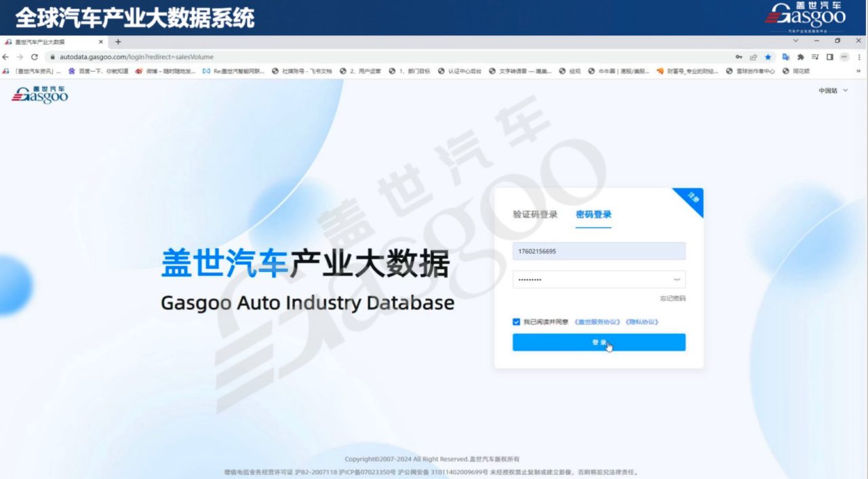
Task: Click the blue bookmark star icon
Action: pyautogui.click(x=768, y=57)
